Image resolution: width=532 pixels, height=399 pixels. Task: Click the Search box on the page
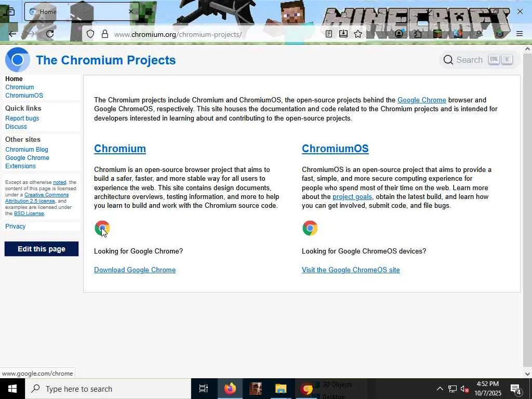(478, 60)
